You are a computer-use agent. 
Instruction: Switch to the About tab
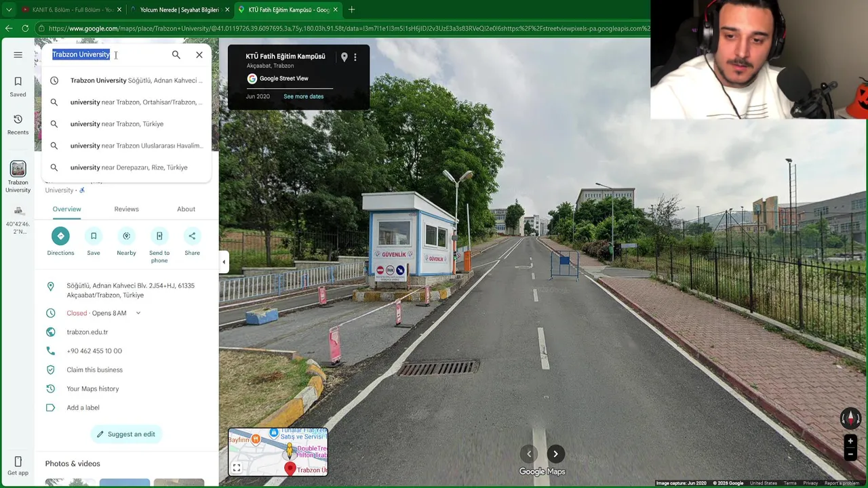click(x=186, y=209)
